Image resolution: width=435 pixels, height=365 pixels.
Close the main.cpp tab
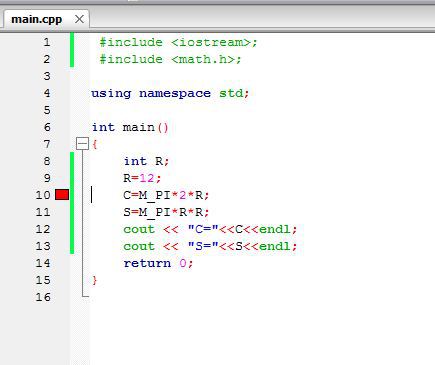pos(79,19)
